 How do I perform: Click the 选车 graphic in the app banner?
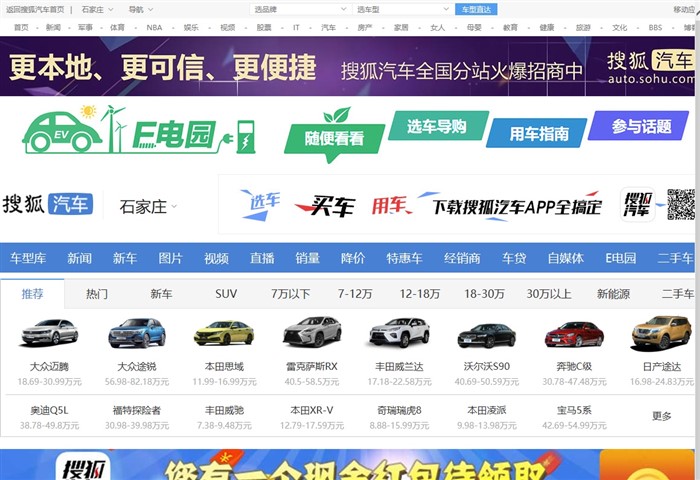point(261,205)
